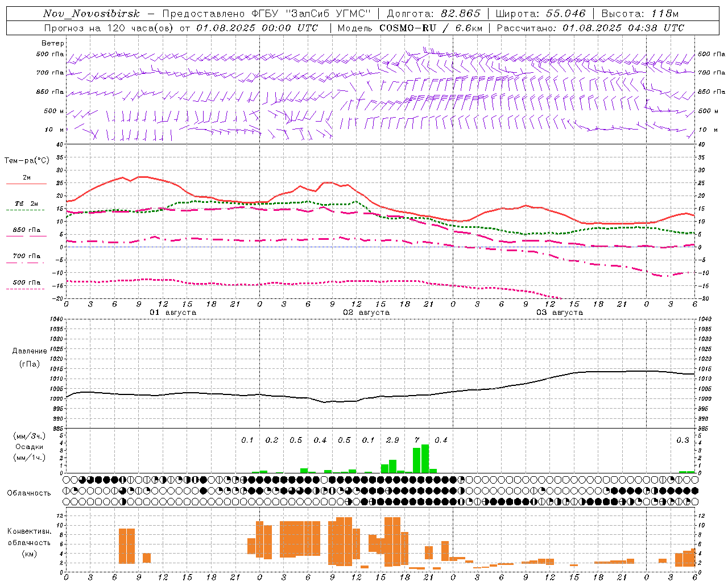Select the 01 августа date label
728x582 pixels.
pyautogui.click(x=173, y=313)
